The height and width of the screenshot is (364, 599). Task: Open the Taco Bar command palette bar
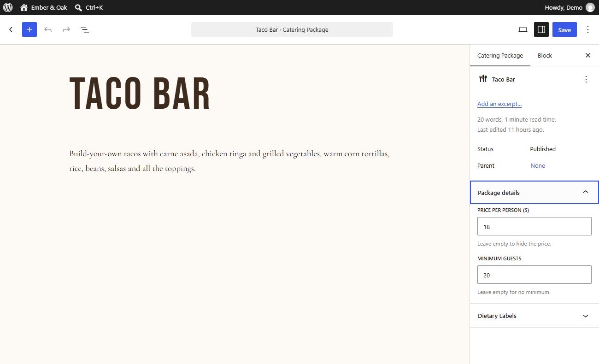[x=292, y=29]
